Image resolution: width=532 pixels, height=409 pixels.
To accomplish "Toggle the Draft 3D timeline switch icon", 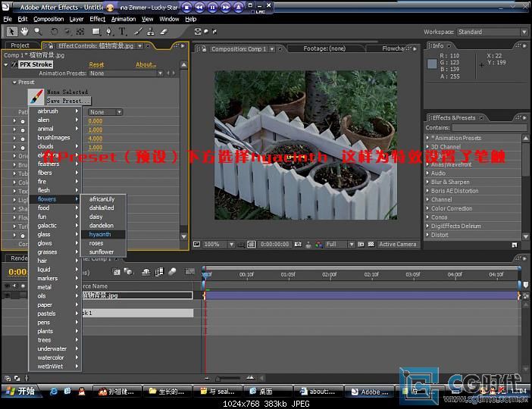I will [128, 271].
